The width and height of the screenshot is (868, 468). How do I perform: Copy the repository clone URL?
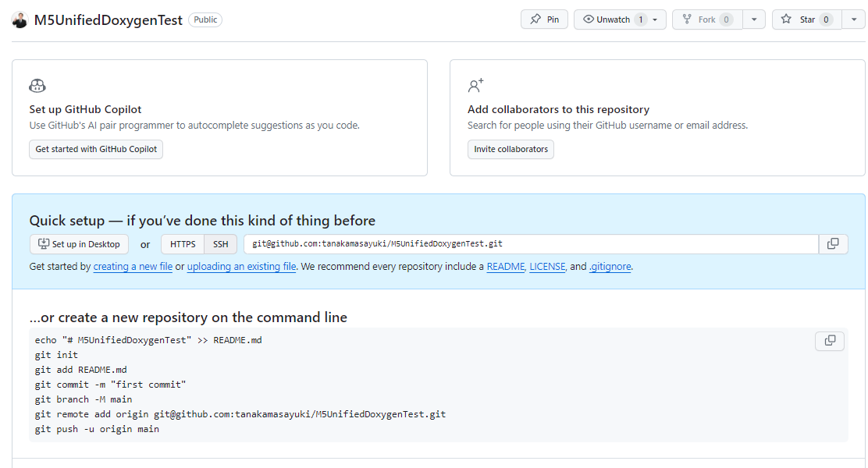pyautogui.click(x=833, y=243)
